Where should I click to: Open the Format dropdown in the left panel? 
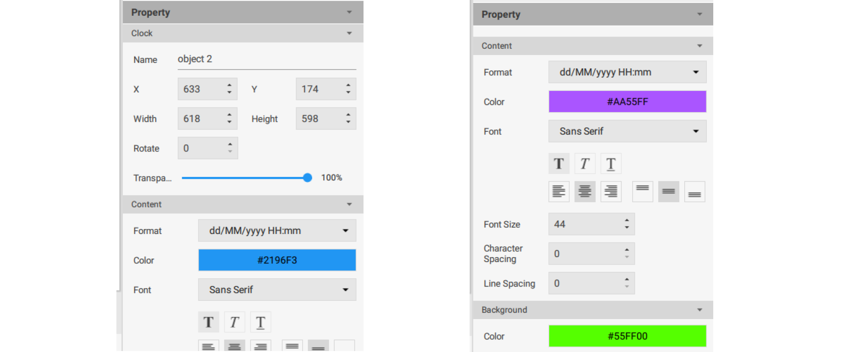277,231
